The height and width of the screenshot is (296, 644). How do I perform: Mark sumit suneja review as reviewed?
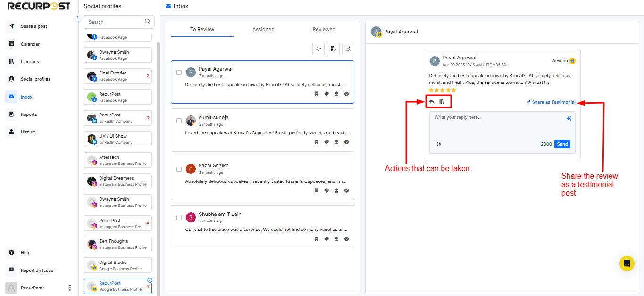[x=346, y=142]
